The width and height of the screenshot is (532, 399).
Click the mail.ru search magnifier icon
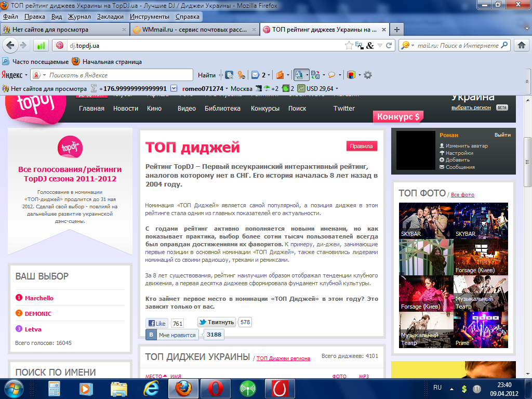tap(504, 45)
